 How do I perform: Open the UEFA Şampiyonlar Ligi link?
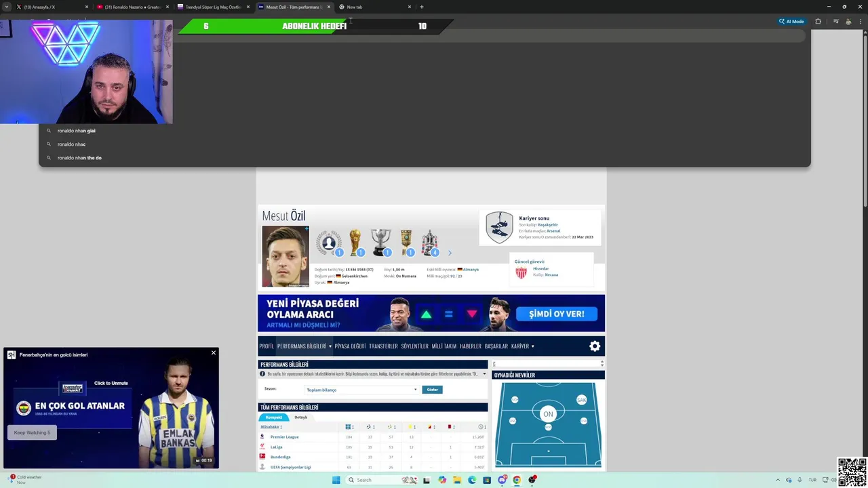(x=290, y=467)
